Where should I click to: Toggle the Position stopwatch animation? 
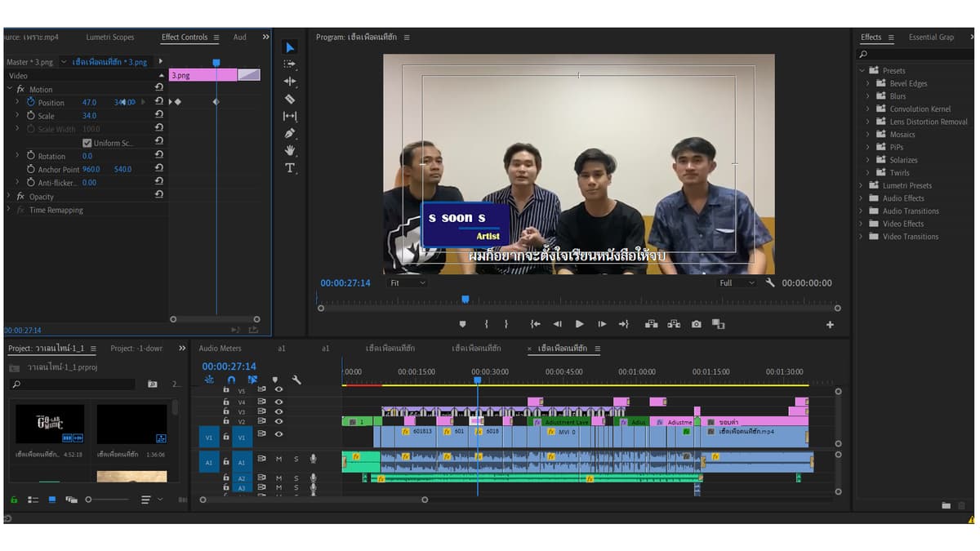(x=31, y=102)
